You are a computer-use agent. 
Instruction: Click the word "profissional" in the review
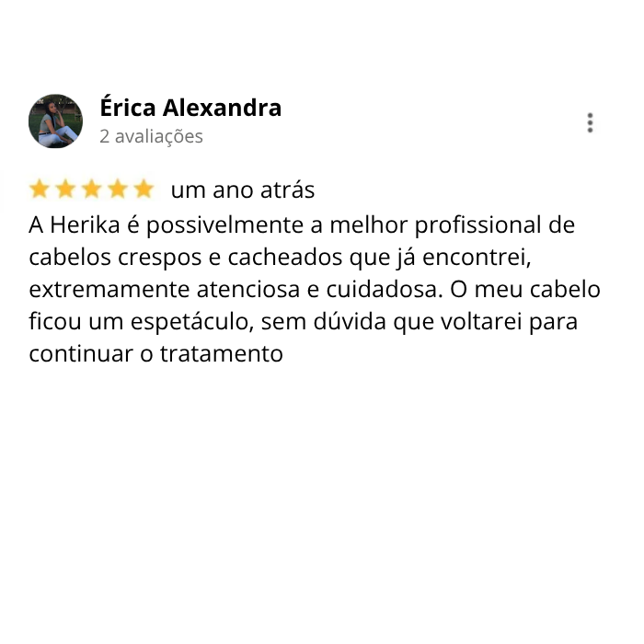(477, 226)
